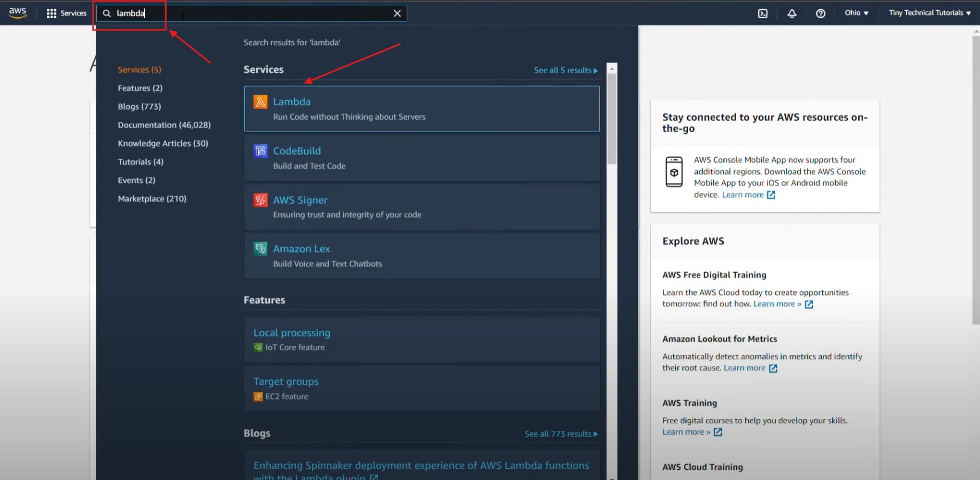Viewport: 980px width, 480px height.
Task: Open the CloudShell terminal icon
Action: [762, 13]
